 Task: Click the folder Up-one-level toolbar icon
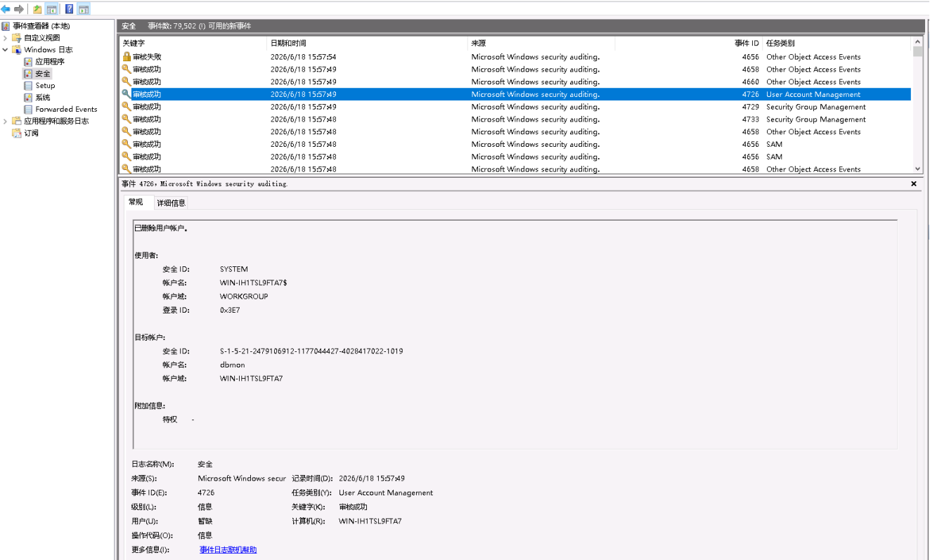(x=37, y=9)
